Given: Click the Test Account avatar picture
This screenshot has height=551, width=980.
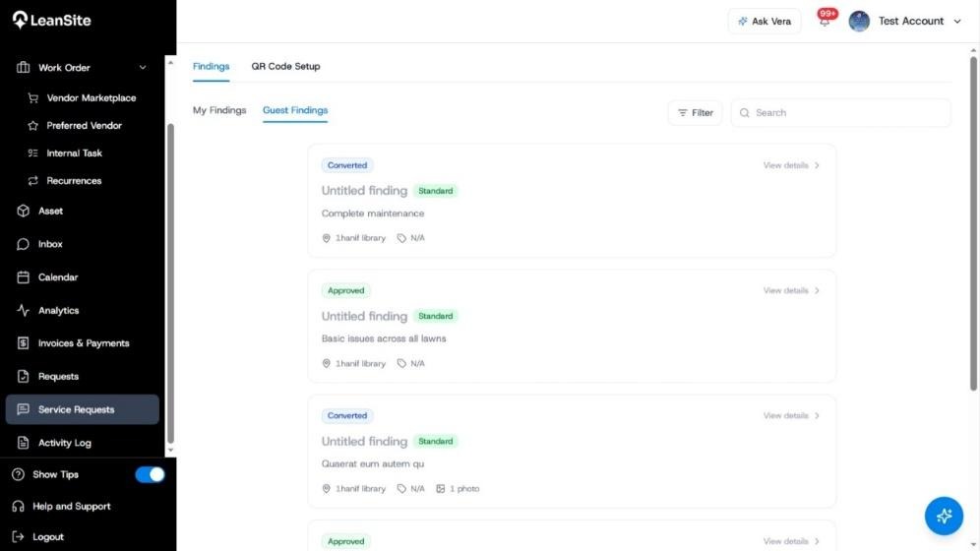Looking at the screenshot, I should (x=859, y=22).
